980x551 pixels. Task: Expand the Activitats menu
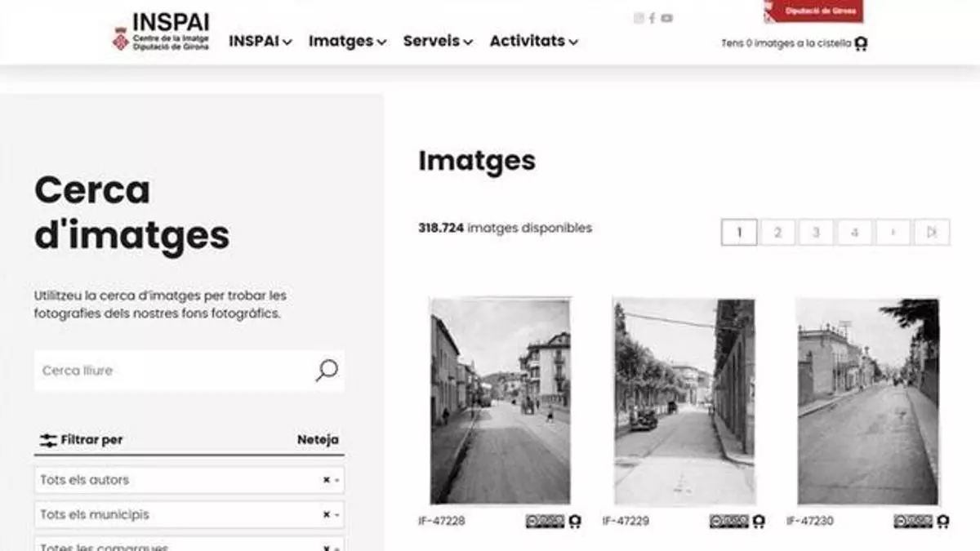tap(533, 41)
